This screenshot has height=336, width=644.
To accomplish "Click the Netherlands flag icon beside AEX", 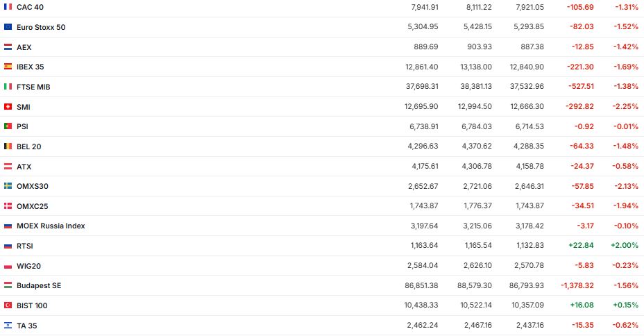I will pyautogui.click(x=8, y=47).
